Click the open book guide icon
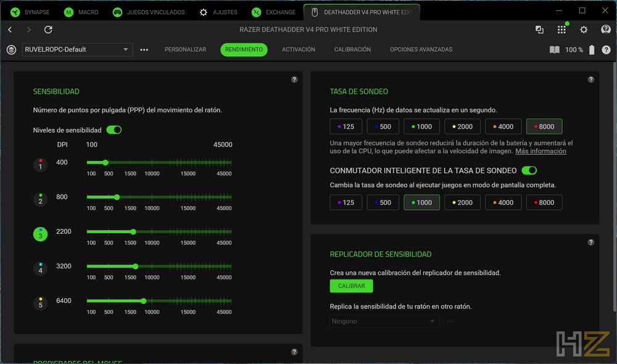617x364 pixels. (x=555, y=49)
